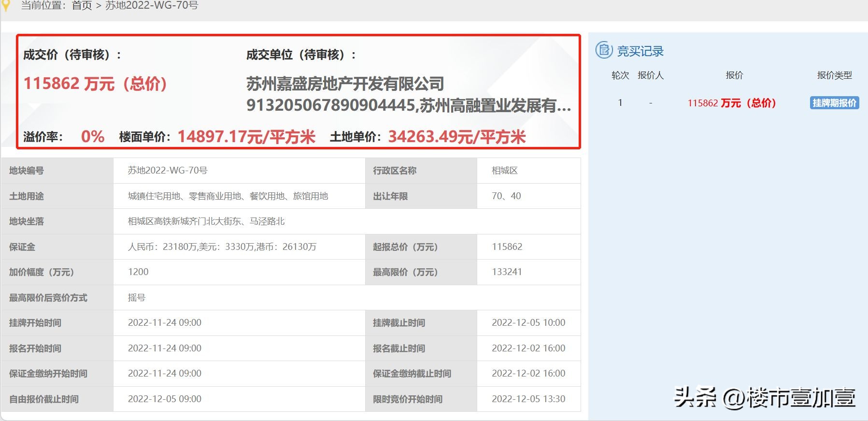
Task: Click the 最高限价 value 133241
Action: coord(507,272)
